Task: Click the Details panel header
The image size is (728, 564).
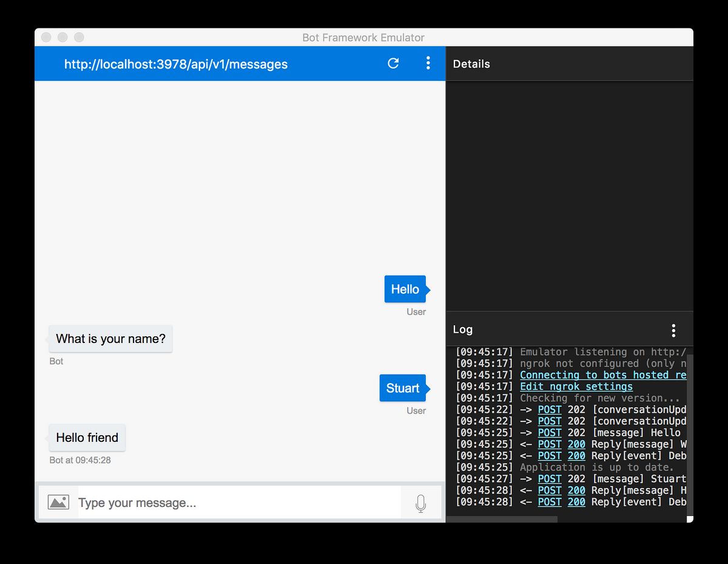Action: pyautogui.click(x=570, y=64)
